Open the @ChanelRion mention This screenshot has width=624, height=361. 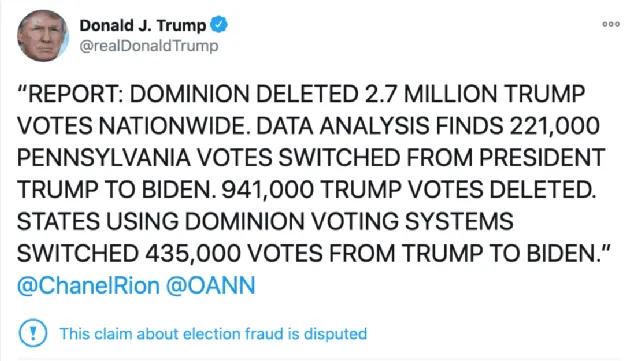(88, 286)
